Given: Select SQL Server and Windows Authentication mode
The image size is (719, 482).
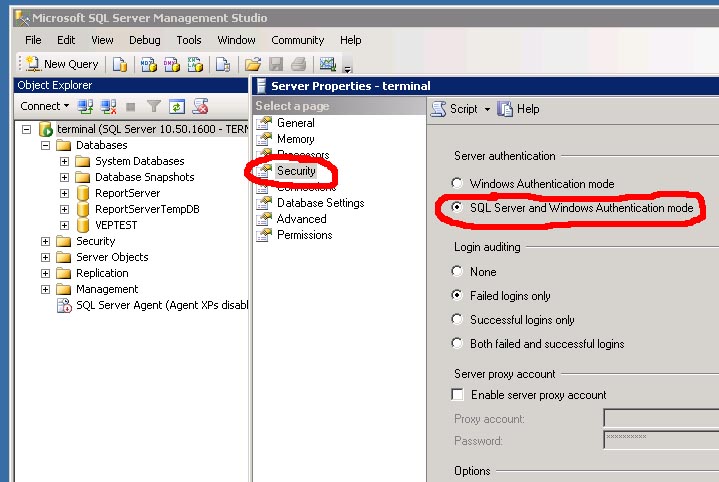Looking at the screenshot, I should coord(457,207).
